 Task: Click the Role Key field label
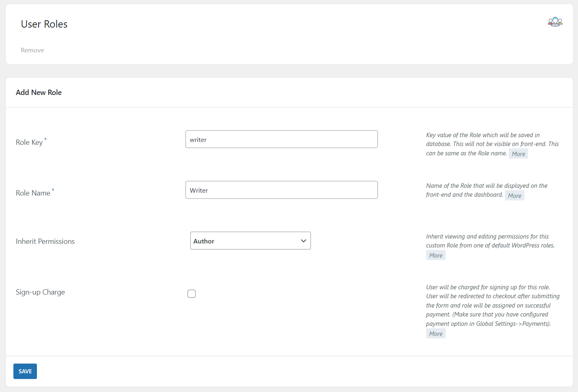29,142
